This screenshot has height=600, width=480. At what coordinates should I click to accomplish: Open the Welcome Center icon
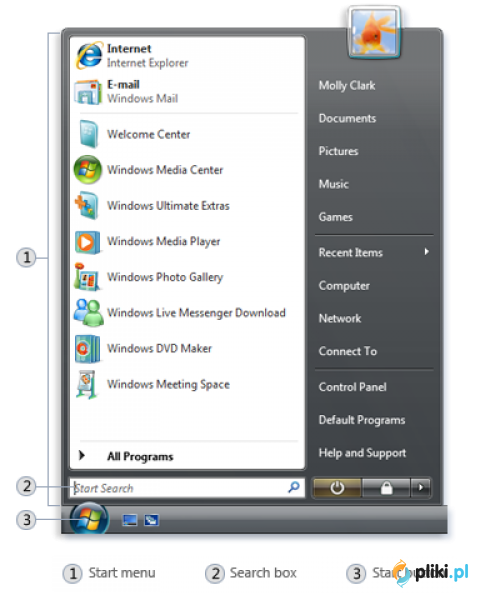coord(89,134)
